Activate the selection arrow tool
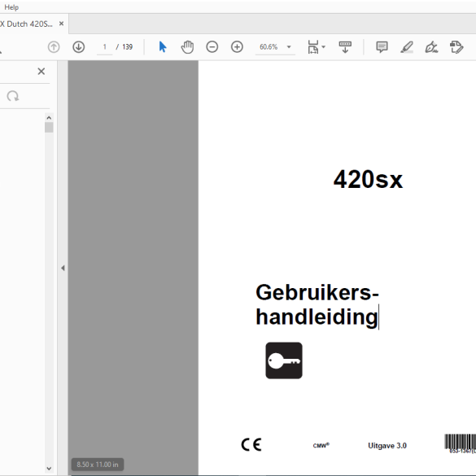Image resolution: width=476 pixels, height=476 pixels. pyautogui.click(x=163, y=47)
